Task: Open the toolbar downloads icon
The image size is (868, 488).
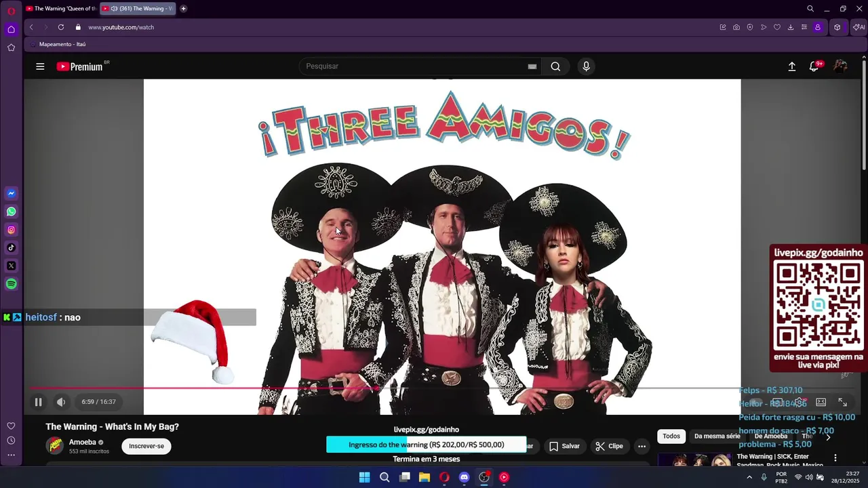Action: click(x=791, y=27)
